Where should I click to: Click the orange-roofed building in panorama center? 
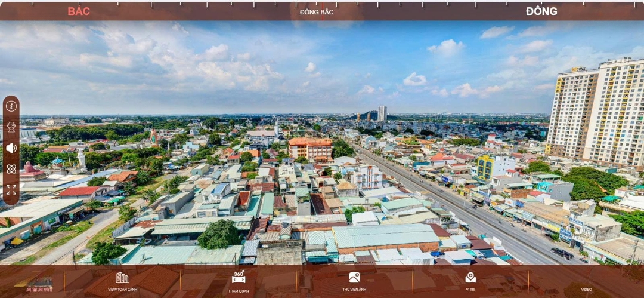(310, 148)
